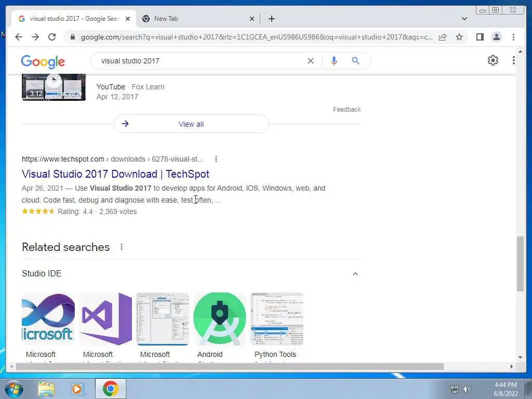Click the Related searches heading
Viewport: 532px width, 399px height.
pyautogui.click(x=65, y=247)
